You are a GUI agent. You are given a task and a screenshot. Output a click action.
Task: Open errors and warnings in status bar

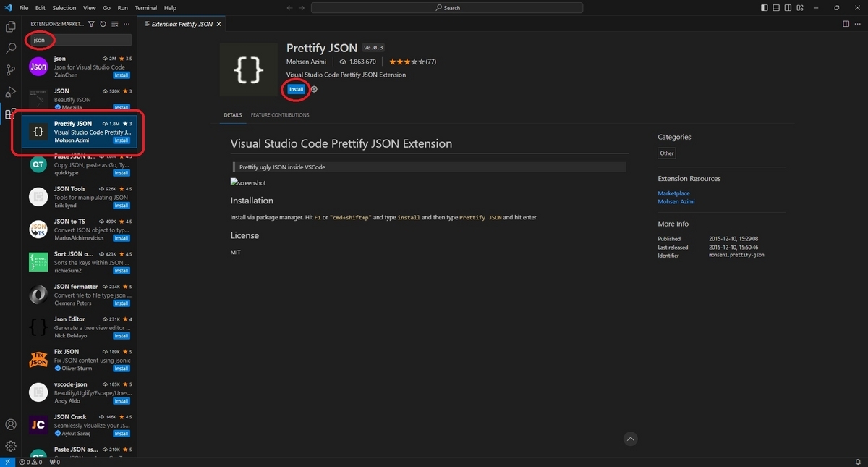(x=30, y=462)
